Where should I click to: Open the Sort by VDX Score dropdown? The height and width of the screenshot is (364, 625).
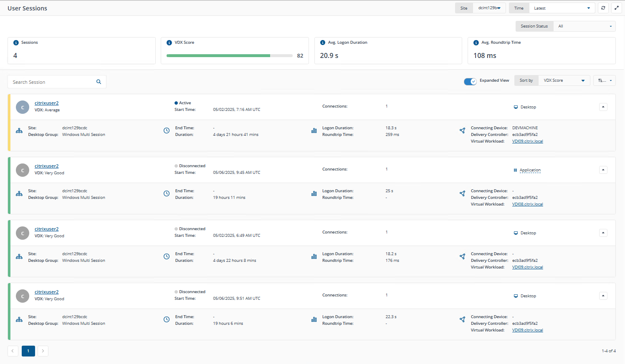click(x=564, y=80)
